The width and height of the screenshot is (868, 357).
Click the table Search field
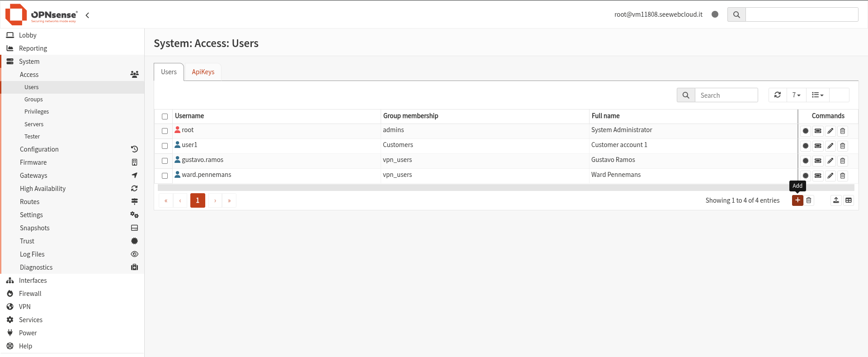point(726,95)
